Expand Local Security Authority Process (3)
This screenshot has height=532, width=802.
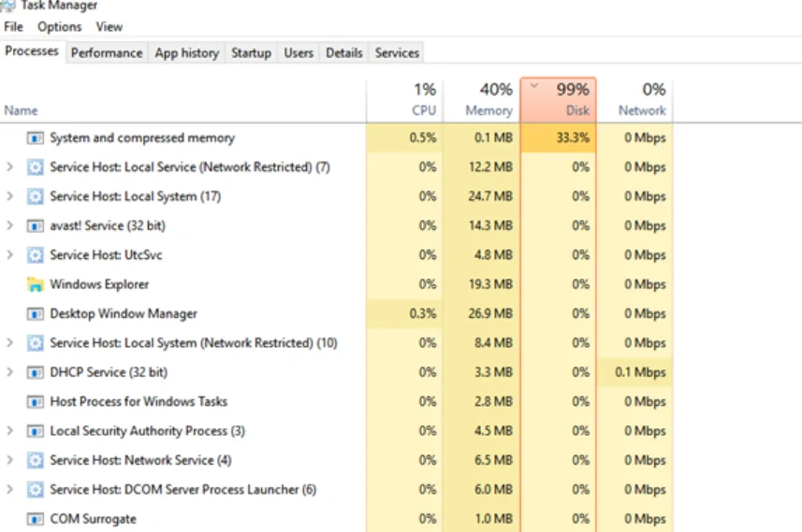tap(10, 431)
